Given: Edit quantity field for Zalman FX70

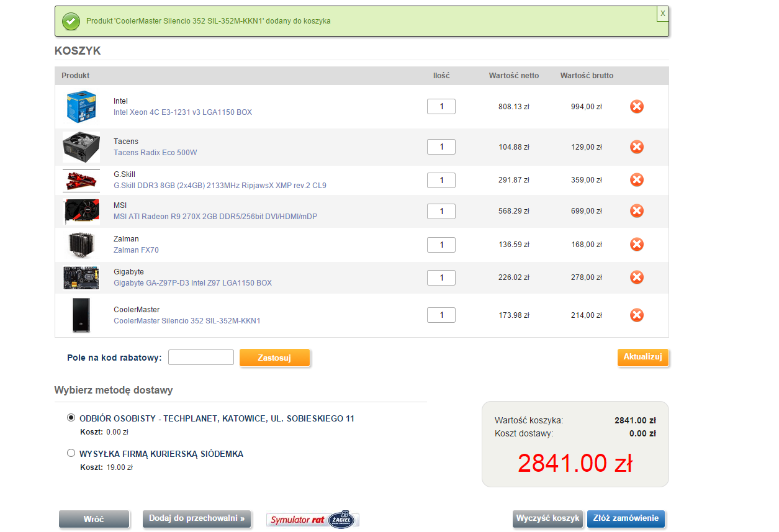Looking at the screenshot, I should point(441,245).
